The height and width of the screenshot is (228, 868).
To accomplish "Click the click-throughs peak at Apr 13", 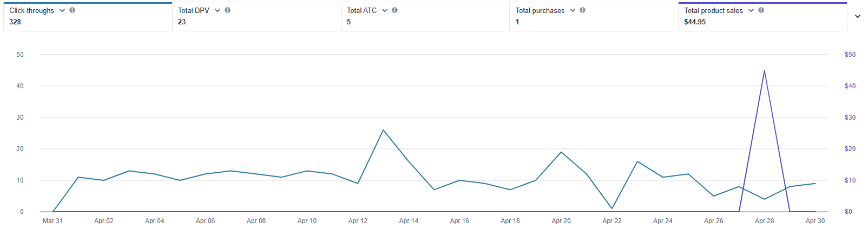I will tap(383, 130).
